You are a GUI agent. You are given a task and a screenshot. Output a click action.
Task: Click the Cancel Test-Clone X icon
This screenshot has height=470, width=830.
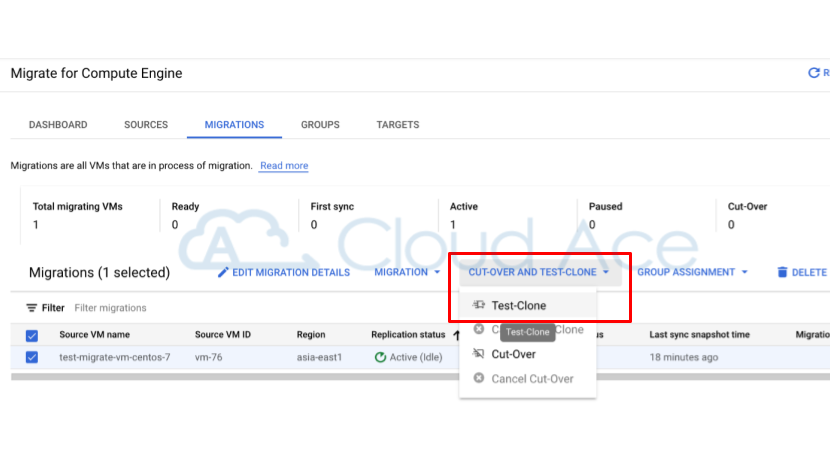point(479,329)
